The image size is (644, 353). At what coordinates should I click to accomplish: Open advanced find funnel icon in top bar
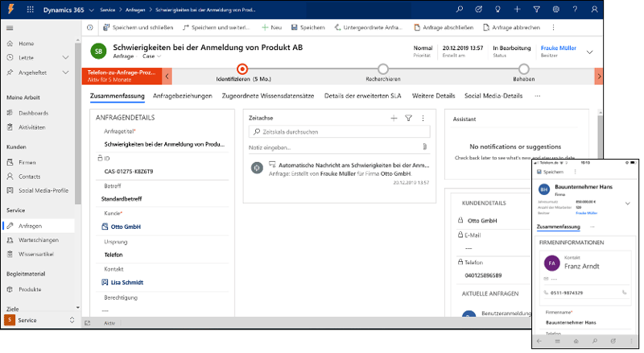536,9
